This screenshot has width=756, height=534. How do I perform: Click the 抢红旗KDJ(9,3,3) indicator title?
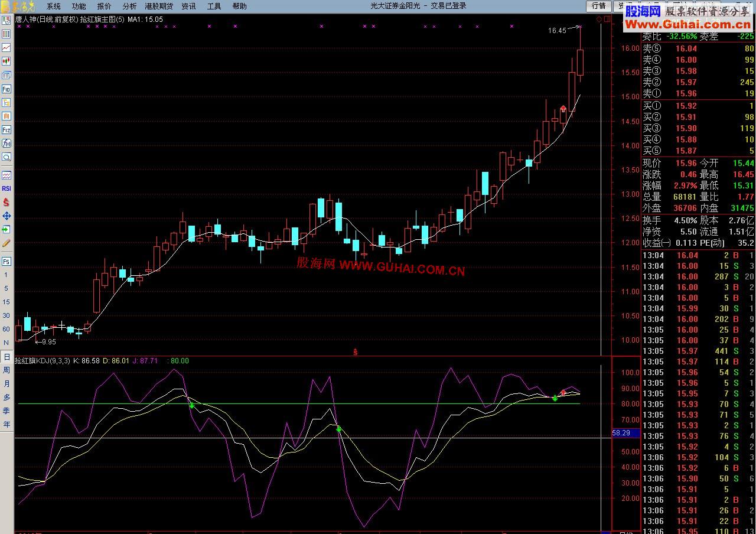(x=43, y=360)
